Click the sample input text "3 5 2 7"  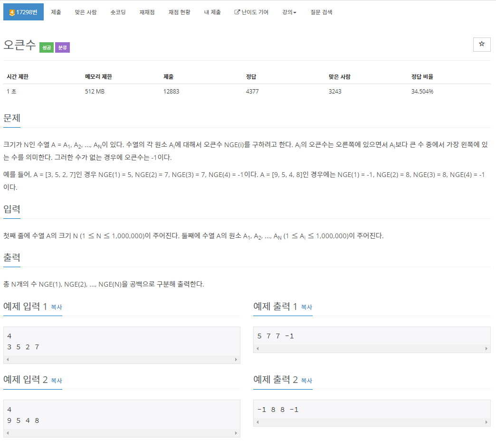point(23,347)
